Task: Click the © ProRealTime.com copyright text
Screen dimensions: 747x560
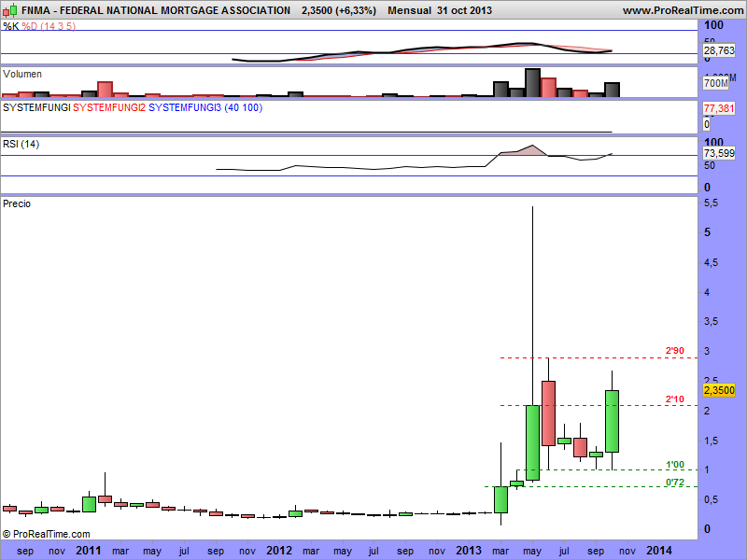Action: pos(46,534)
